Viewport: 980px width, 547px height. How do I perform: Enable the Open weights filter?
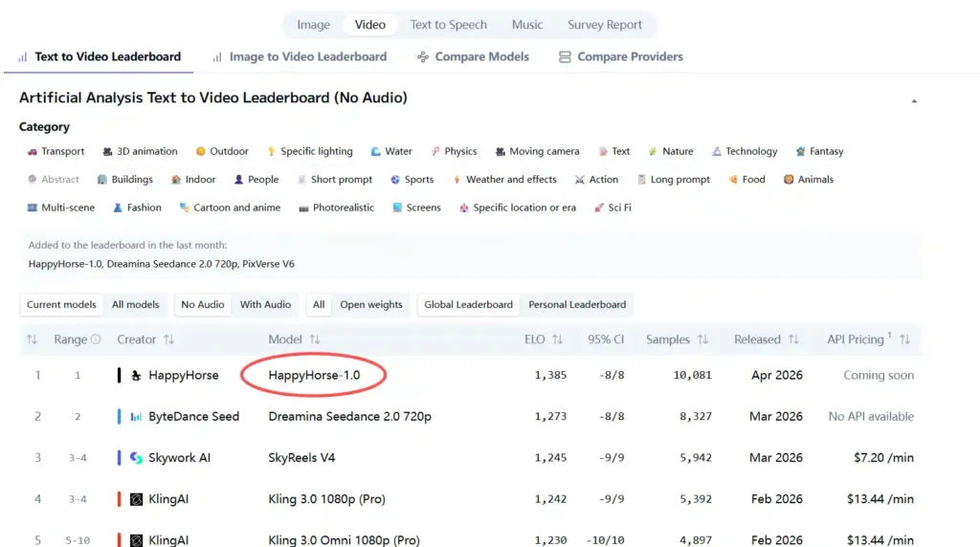tap(371, 305)
